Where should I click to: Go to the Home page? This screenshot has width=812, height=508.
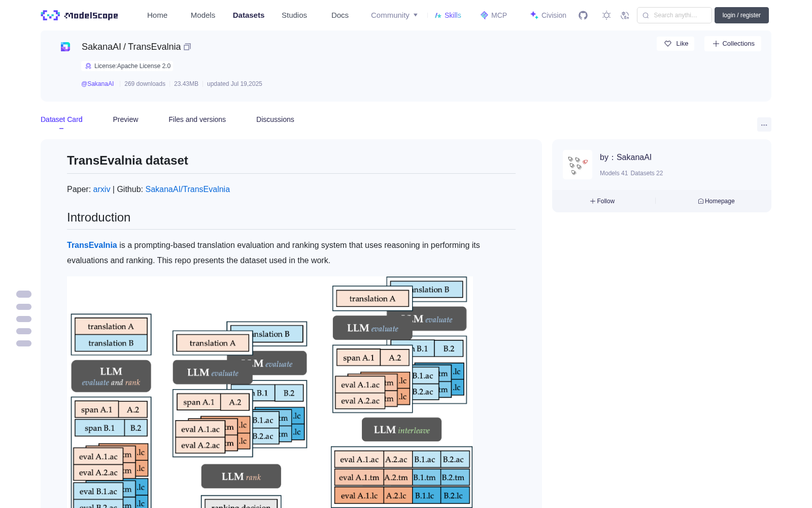pos(157,15)
